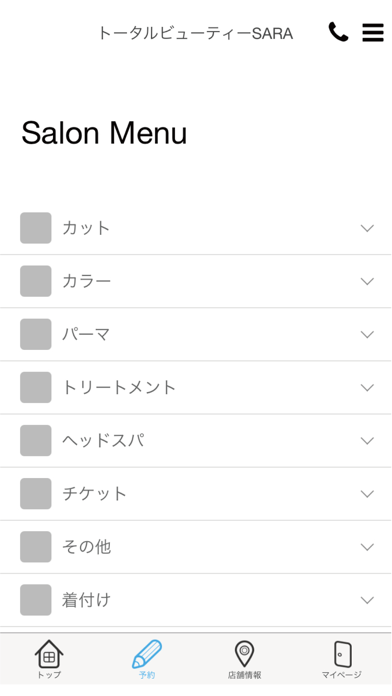Image resolution: width=392 pixels, height=696 pixels.
Task: Expand the ヘッドスパ chevron
Action: click(367, 441)
